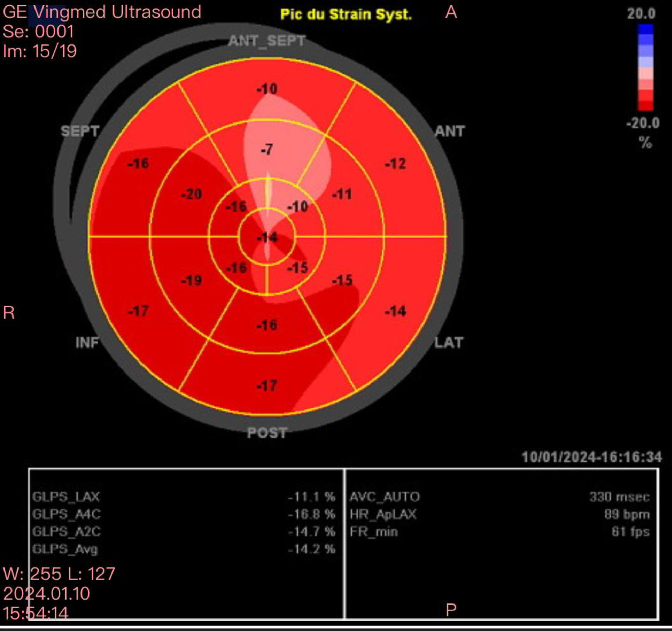Screen dimensions: 672x631
Task: Click the strain color scale bar
Action: [x=645, y=68]
